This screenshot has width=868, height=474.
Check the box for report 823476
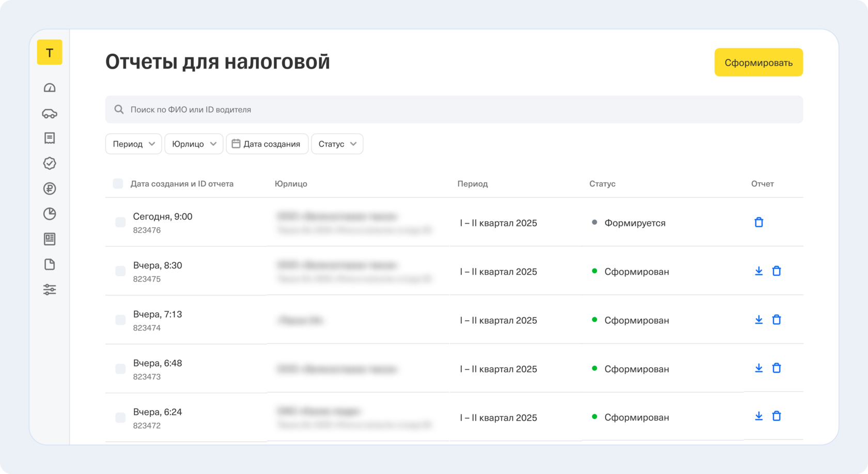pos(120,223)
